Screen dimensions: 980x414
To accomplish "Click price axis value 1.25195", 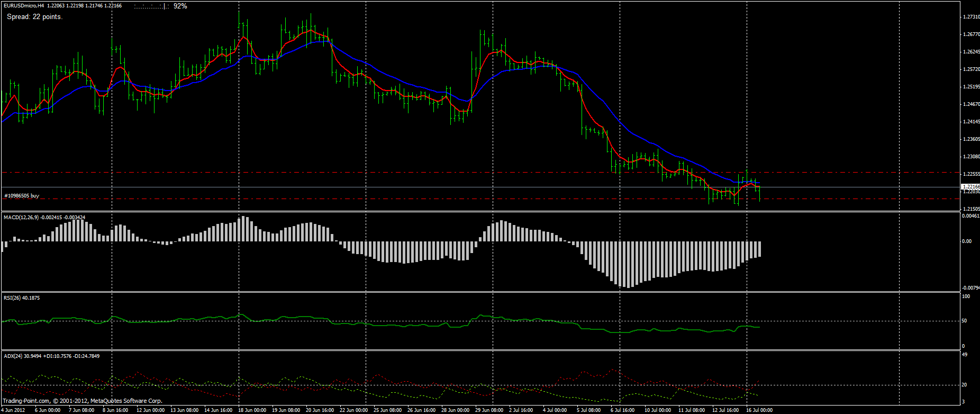I will point(971,87).
